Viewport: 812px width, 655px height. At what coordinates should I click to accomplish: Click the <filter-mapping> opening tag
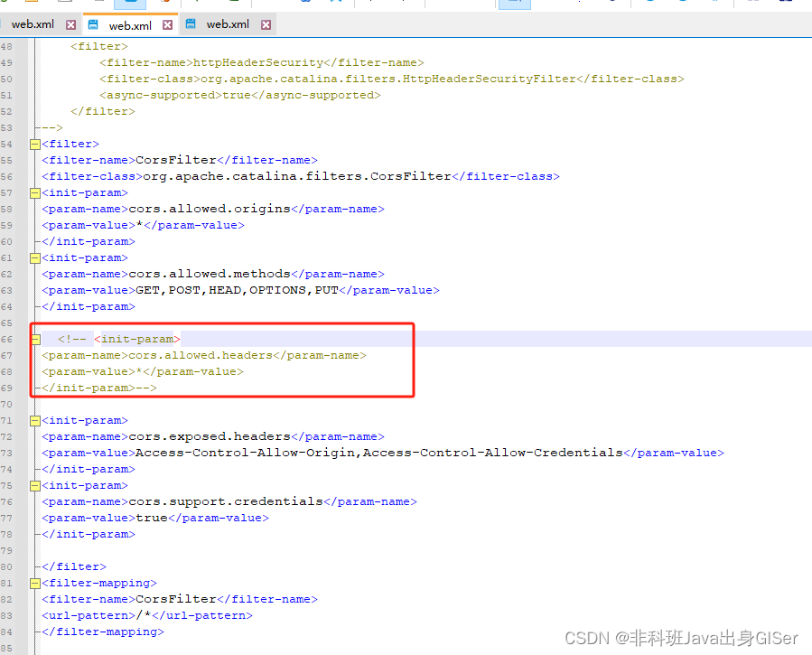[x=99, y=583]
